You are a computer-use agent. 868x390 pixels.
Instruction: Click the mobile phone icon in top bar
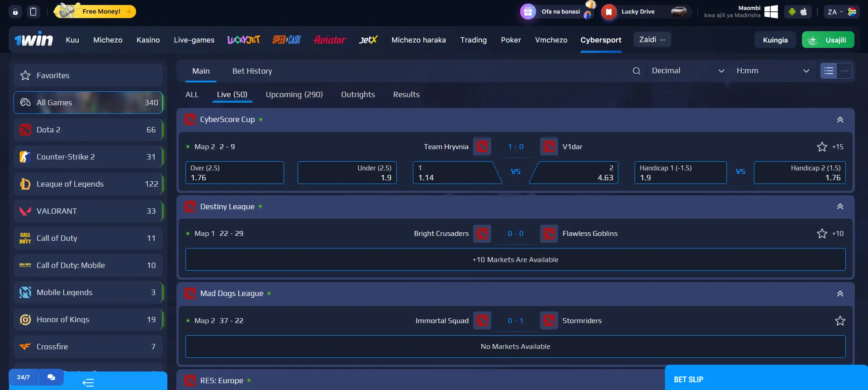[x=33, y=12]
